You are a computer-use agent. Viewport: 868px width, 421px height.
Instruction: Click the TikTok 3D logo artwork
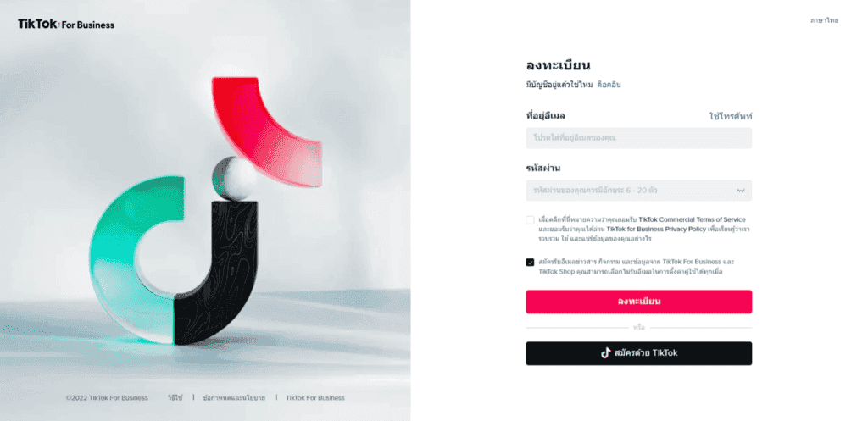click(205, 210)
